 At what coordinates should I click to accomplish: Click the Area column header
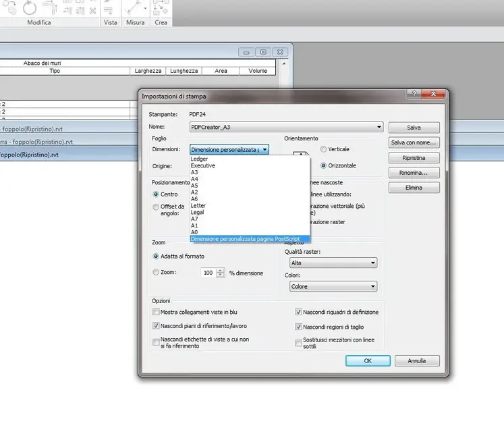pyautogui.click(x=221, y=71)
